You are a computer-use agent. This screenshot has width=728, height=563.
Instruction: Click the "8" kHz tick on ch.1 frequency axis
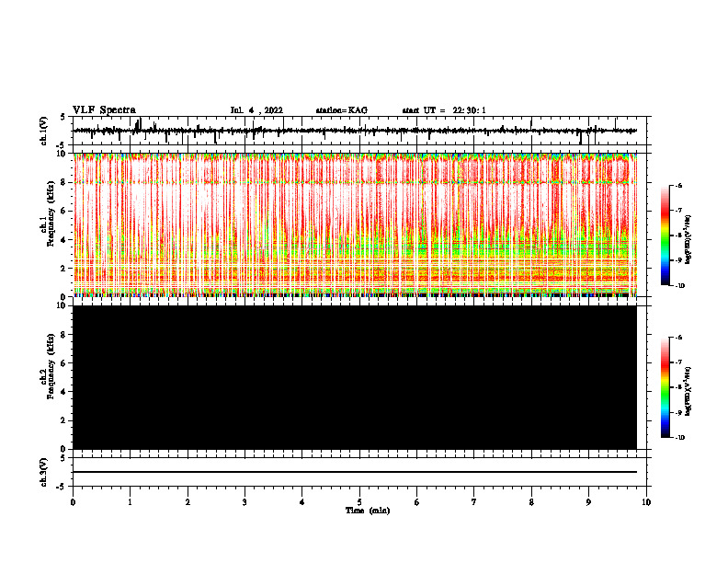point(64,182)
